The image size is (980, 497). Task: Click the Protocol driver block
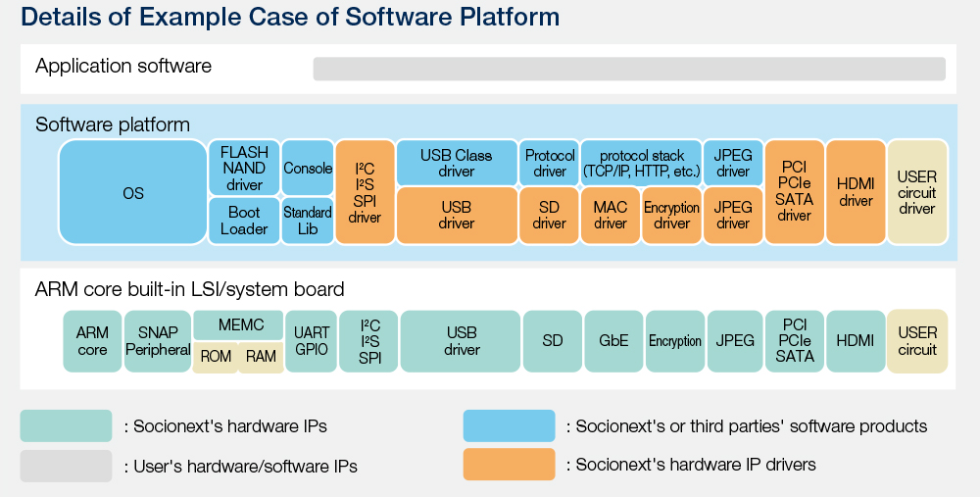click(x=550, y=163)
